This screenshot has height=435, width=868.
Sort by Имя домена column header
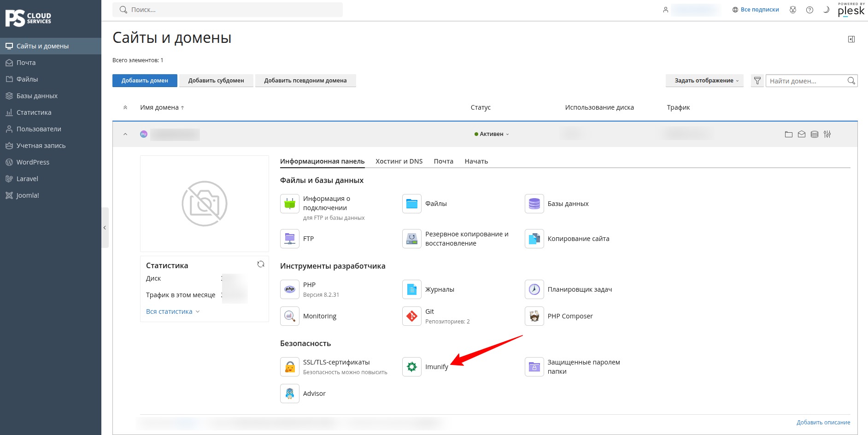(x=162, y=107)
